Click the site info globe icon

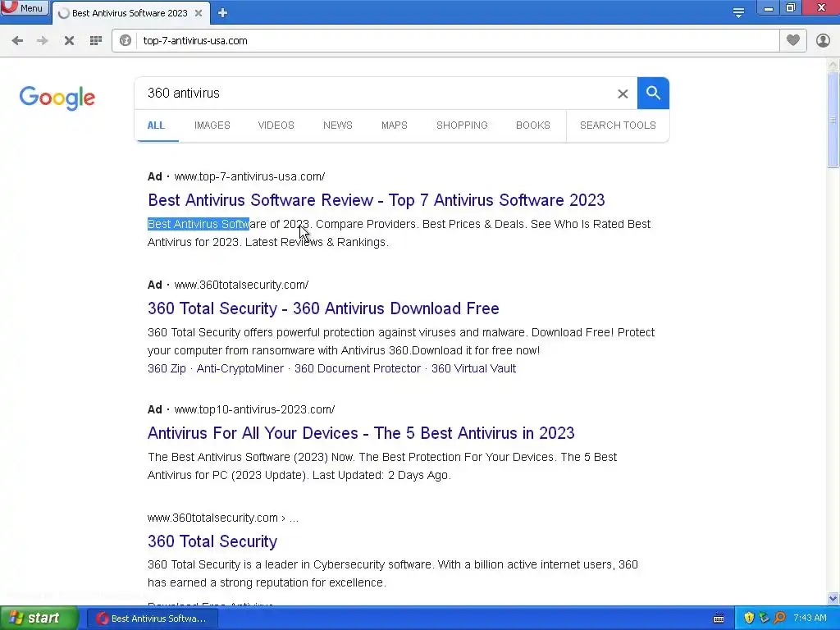click(x=126, y=41)
